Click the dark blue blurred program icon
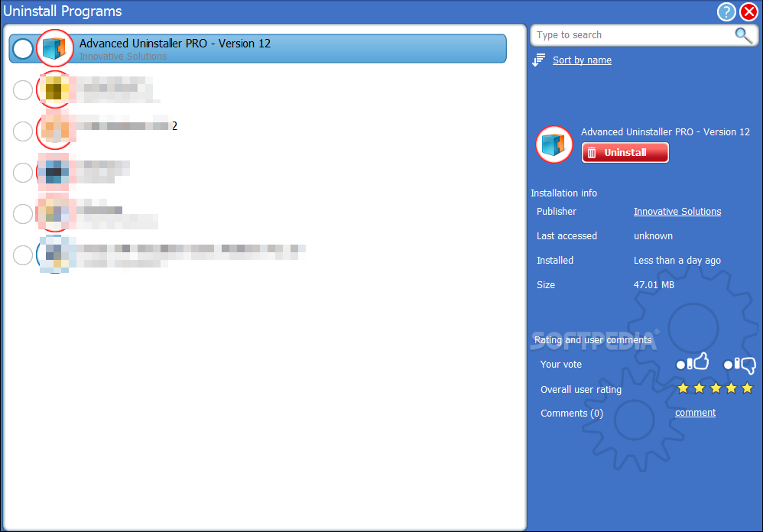The image size is (763, 532). tap(55, 172)
